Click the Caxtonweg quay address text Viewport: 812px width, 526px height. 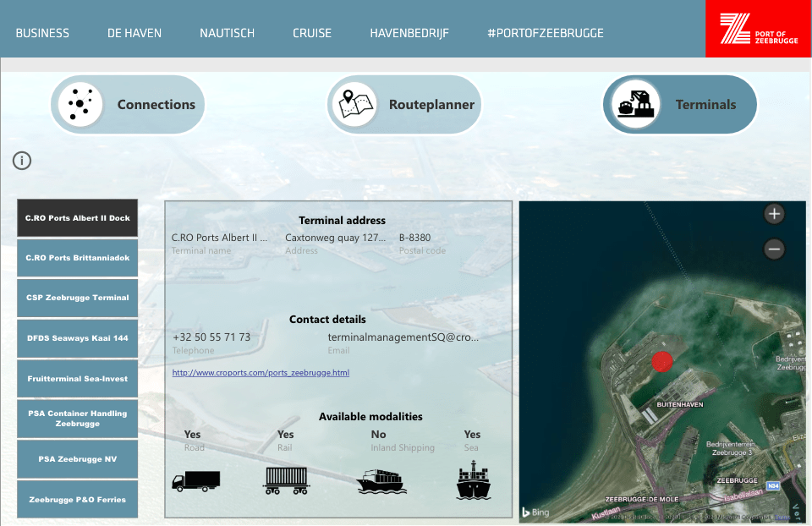[x=336, y=238]
